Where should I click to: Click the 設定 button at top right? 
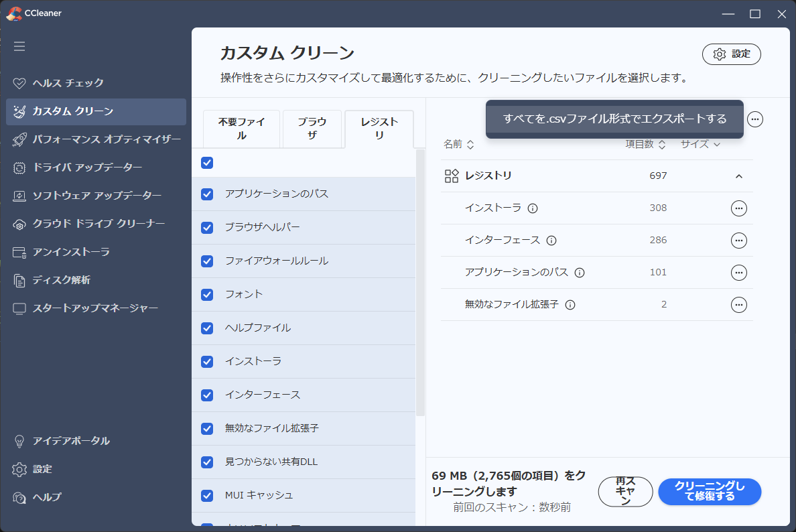click(731, 54)
